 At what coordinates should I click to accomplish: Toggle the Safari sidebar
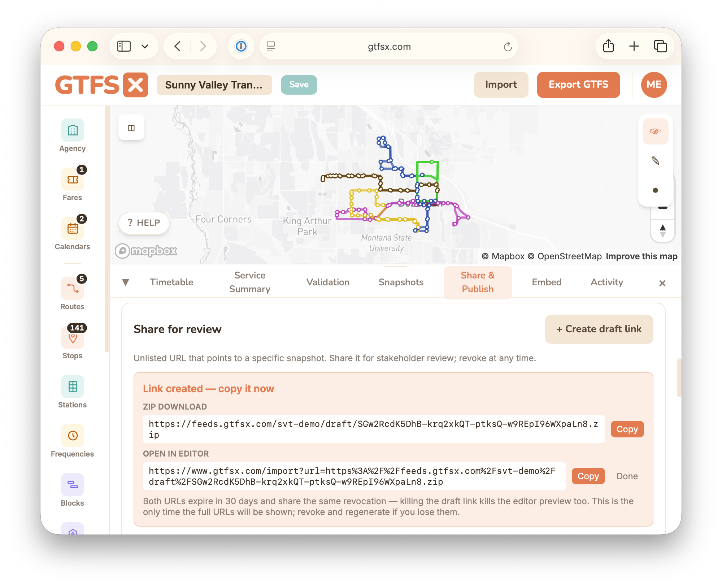coord(124,46)
